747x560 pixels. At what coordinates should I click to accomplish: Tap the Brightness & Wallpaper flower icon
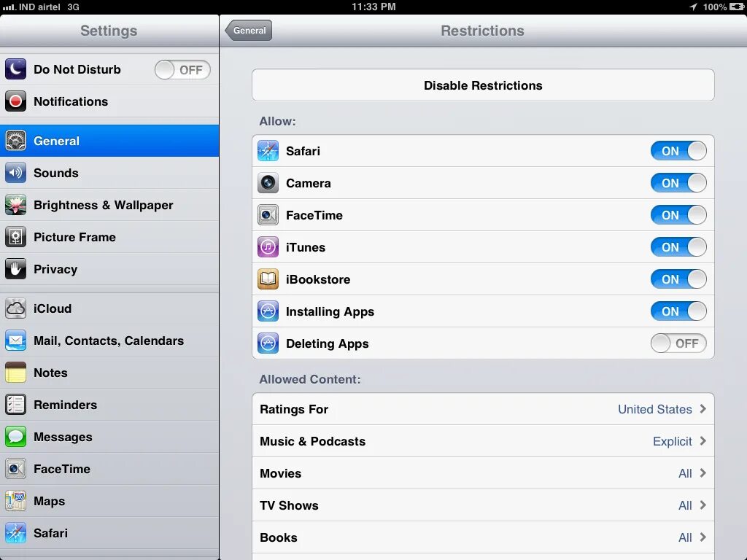coord(16,205)
